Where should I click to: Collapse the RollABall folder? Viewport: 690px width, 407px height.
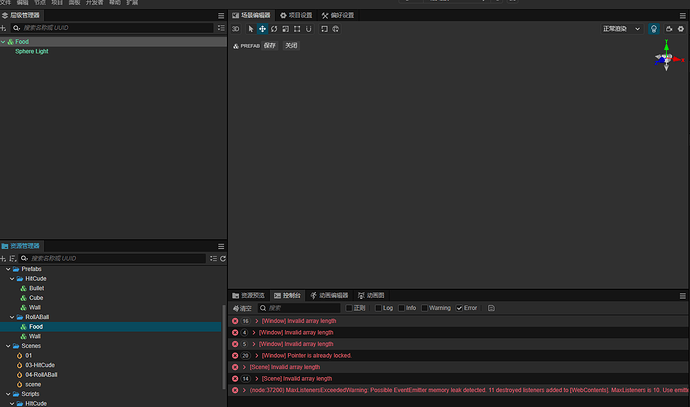(12, 317)
